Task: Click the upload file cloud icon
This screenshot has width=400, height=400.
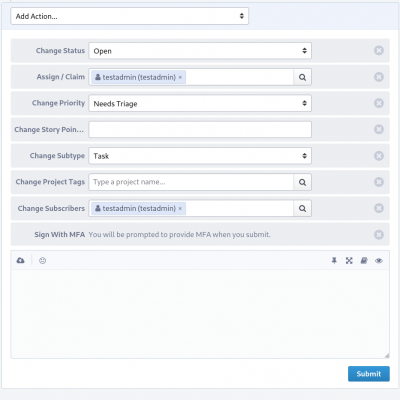Action: tap(20, 260)
